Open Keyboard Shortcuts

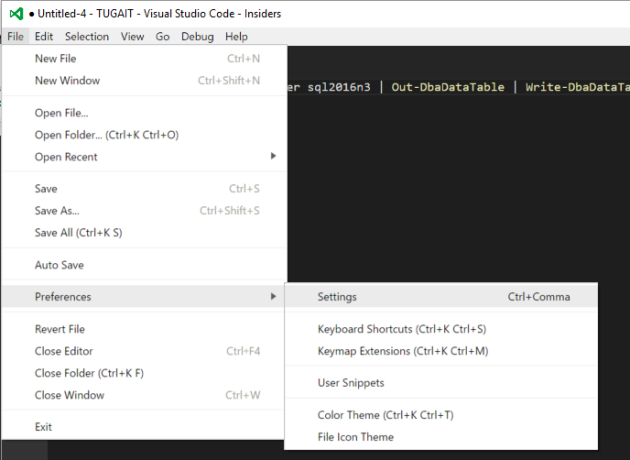401,329
